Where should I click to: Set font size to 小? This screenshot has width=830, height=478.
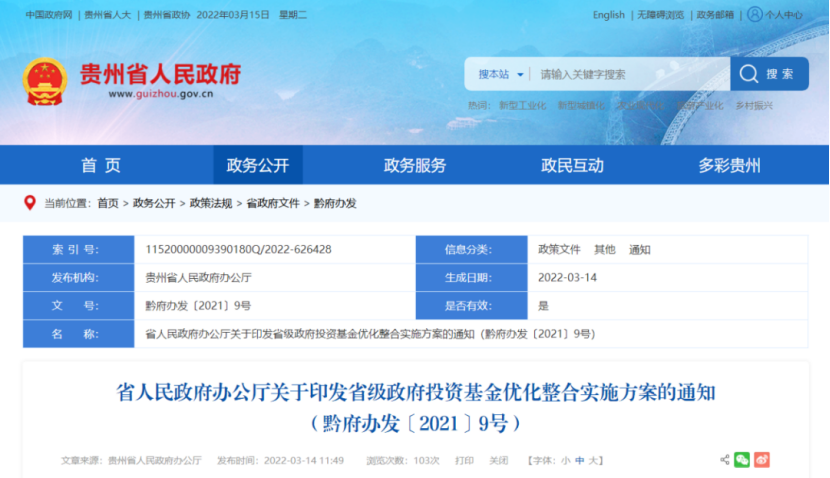566,461
